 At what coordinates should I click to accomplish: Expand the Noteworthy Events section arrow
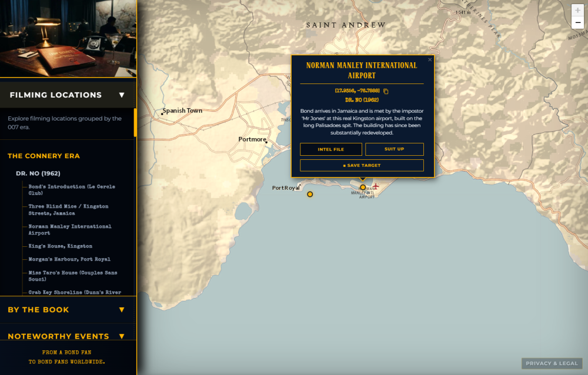(x=122, y=336)
